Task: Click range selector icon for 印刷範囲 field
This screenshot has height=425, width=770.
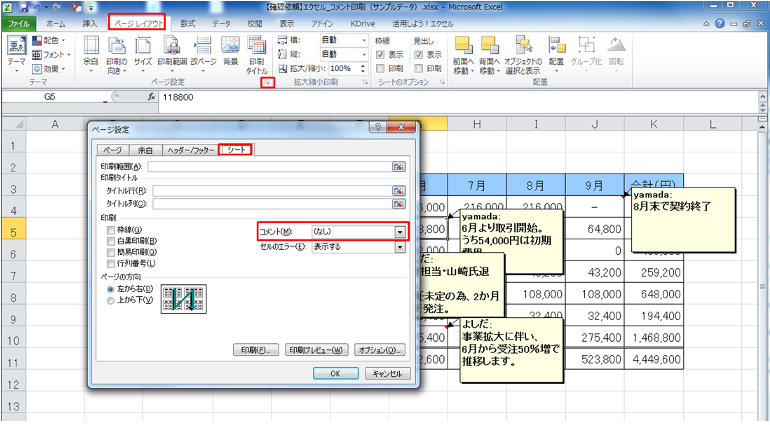Action: (x=398, y=166)
